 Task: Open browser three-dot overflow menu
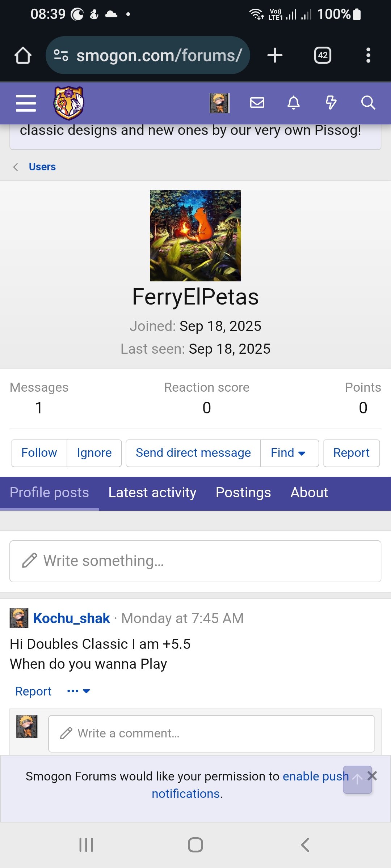pos(368,56)
